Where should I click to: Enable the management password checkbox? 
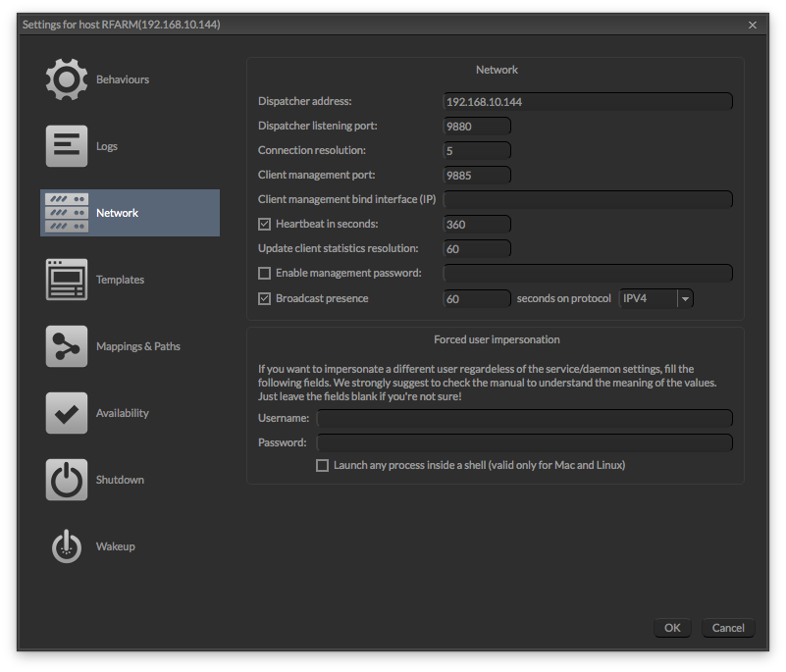tap(264, 274)
